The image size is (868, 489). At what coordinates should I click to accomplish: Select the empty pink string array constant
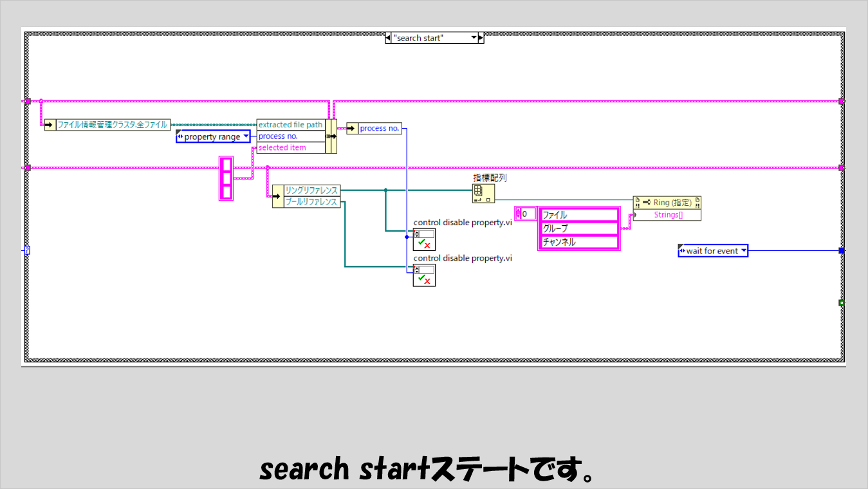coord(226,178)
